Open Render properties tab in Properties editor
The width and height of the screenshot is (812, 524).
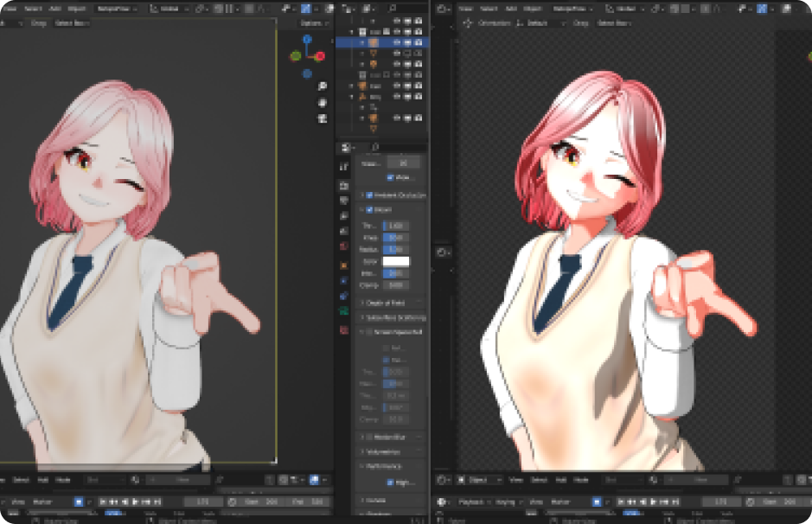[344, 185]
